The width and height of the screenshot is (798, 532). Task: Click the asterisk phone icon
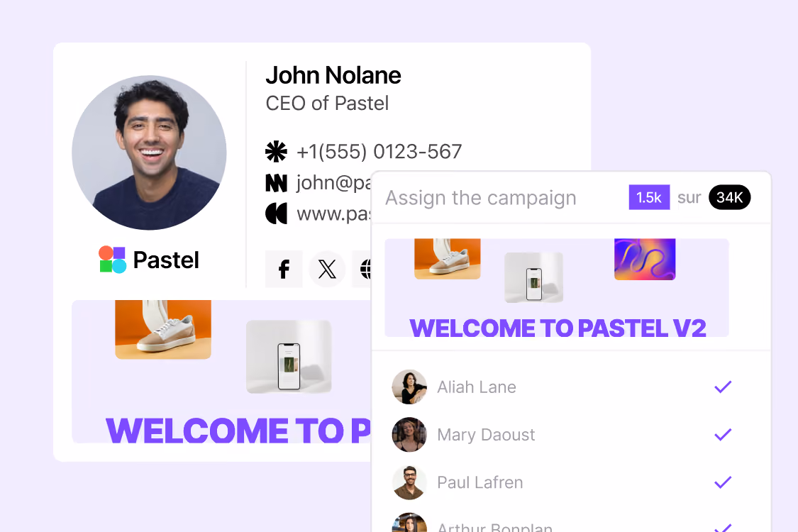click(277, 151)
